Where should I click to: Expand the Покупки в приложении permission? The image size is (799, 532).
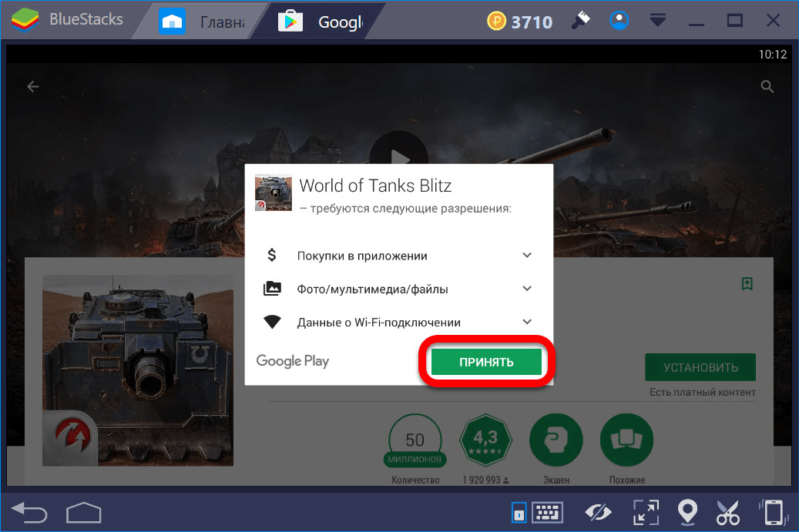pos(527,255)
